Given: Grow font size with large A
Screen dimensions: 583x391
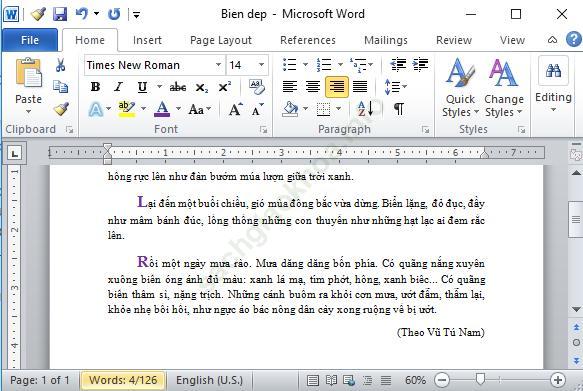Looking at the screenshot, I should (x=235, y=109).
